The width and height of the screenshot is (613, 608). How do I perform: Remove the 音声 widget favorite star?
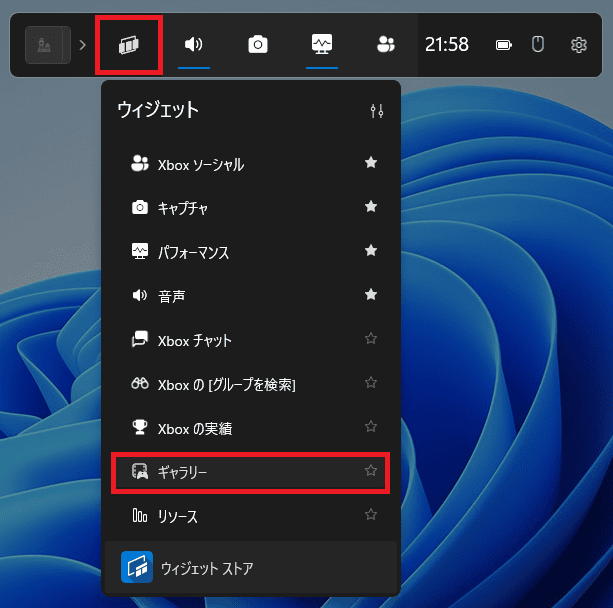[x=371, y=295]
